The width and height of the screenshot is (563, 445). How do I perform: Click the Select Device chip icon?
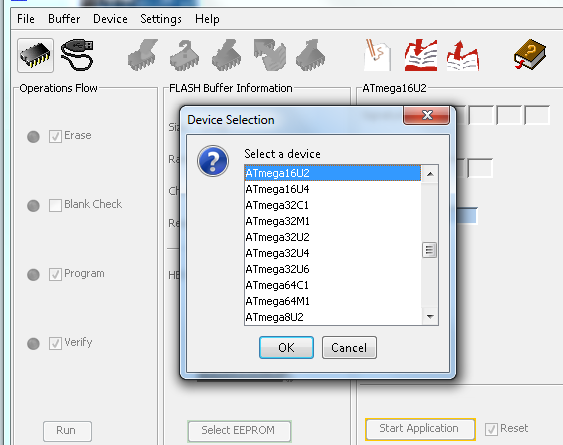pyautogui.click(x=35, y=56)
